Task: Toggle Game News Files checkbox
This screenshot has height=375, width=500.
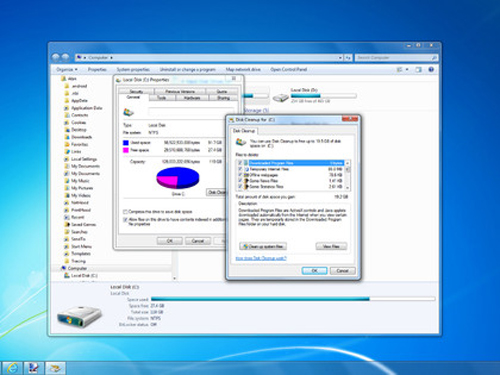Action: click(240, 181)
